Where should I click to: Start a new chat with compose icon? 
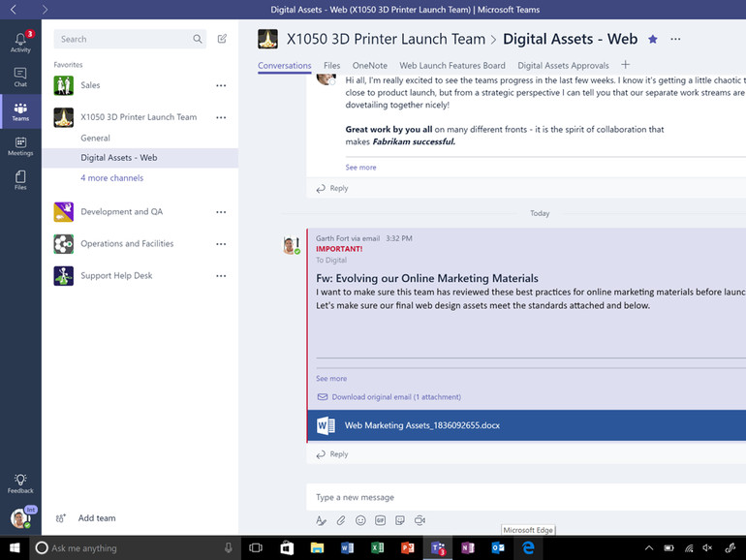pyautogui.click(x=222, y=39)
